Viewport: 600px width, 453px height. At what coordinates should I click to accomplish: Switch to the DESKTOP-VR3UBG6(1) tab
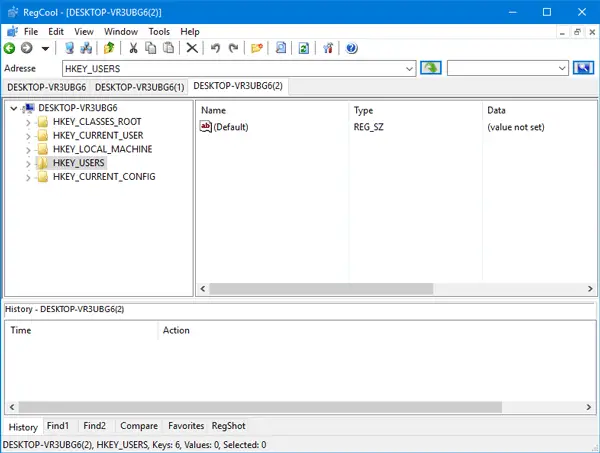click(x=139, y=87)
